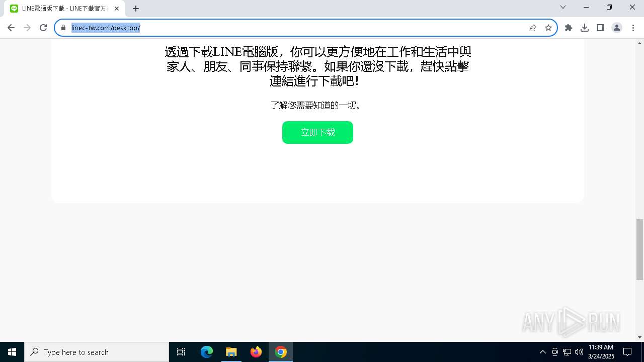Toggle the browser side panel icon
The image size is (644, 362).
tap(601, 28)
